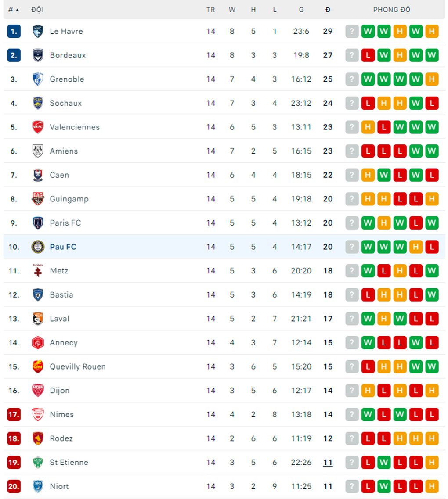This screenshot has height=499, width=448.
Task: Click the question mark indicator next to Niort's form
Action: click(x=351, y=486)
